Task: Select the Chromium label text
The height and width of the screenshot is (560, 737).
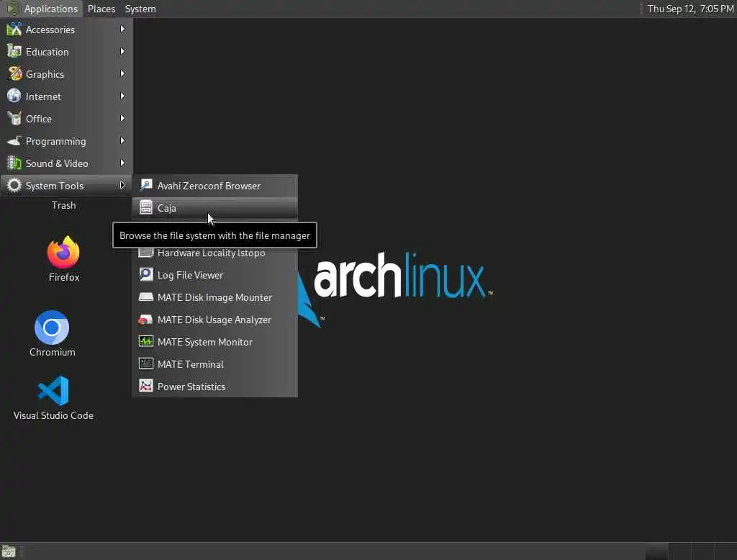Action: click(x=52, y=352)
